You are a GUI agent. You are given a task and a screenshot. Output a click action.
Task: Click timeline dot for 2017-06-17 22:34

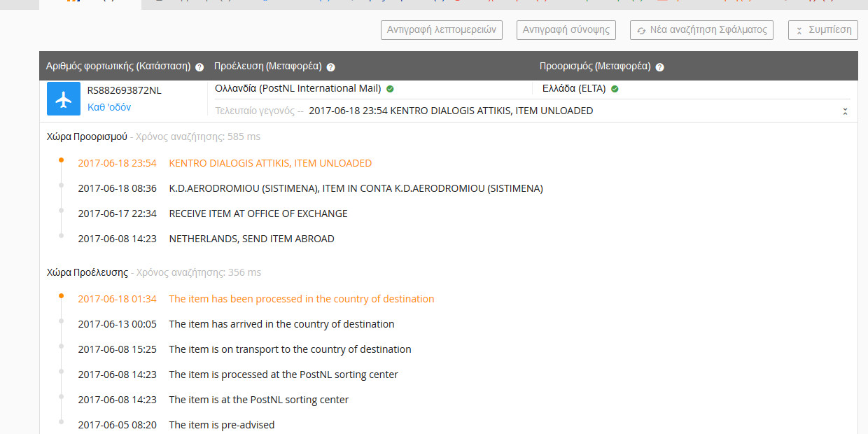pos(61,211)
